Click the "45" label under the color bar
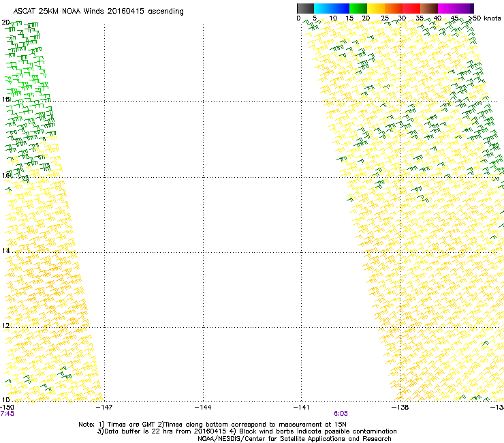Image resolution: width=504 pixels, height=443 pixels. click(x=454, y=18)
